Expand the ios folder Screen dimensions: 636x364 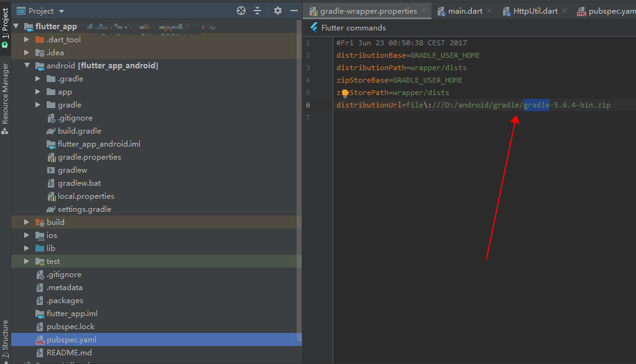[x=27, y=235]
